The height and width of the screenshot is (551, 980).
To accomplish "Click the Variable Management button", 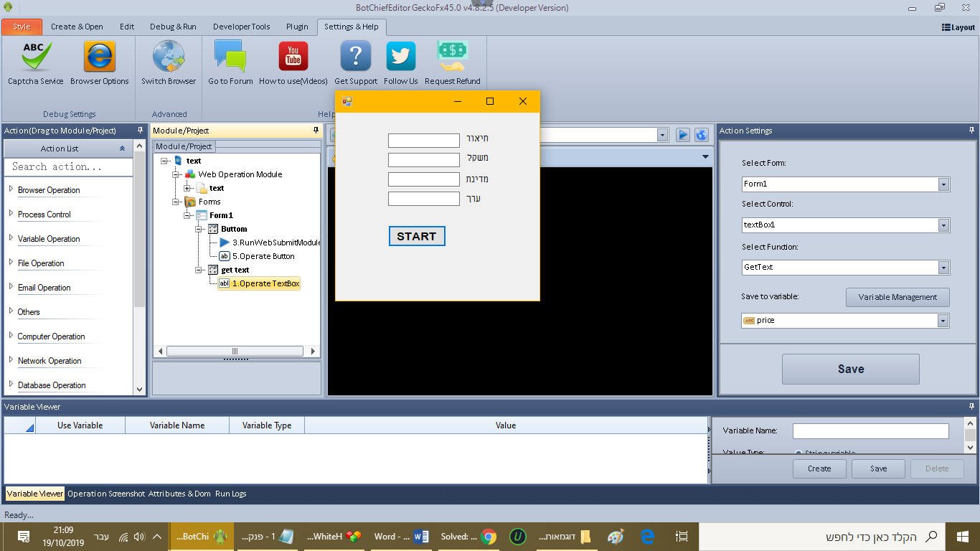I will 897,297.
